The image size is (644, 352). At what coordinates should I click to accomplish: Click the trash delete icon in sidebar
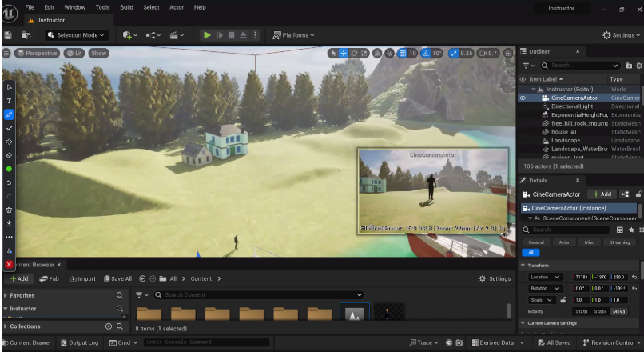pyautogui.click(x=9, y=210)
